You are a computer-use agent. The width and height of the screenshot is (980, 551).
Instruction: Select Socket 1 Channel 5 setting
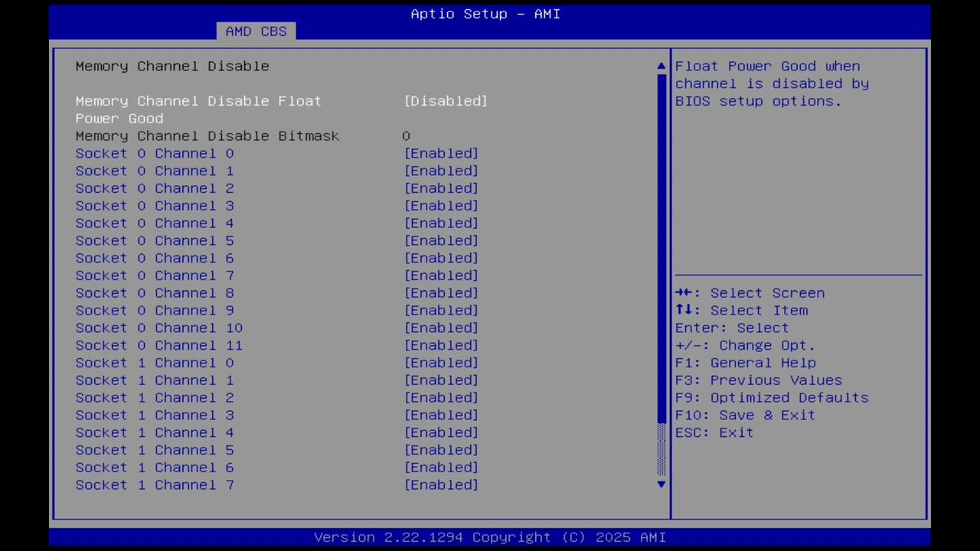(x=155, y=450)
